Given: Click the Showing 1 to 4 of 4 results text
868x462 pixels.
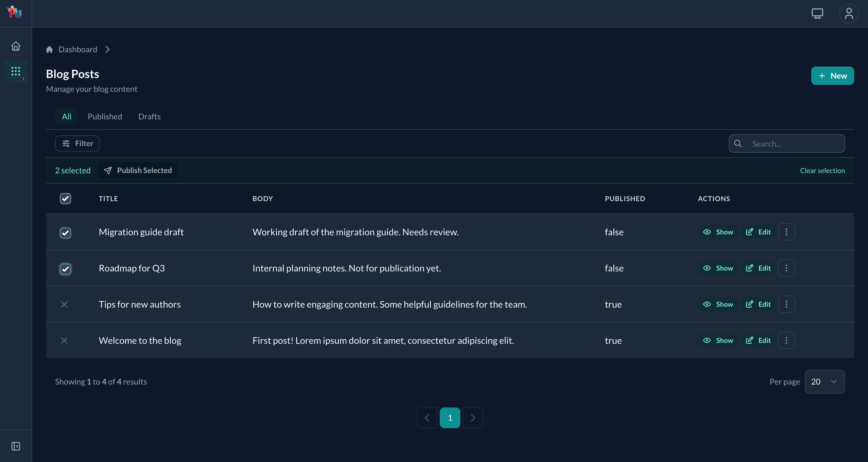Looking at the screenshot, I should (x=101, y=381).
